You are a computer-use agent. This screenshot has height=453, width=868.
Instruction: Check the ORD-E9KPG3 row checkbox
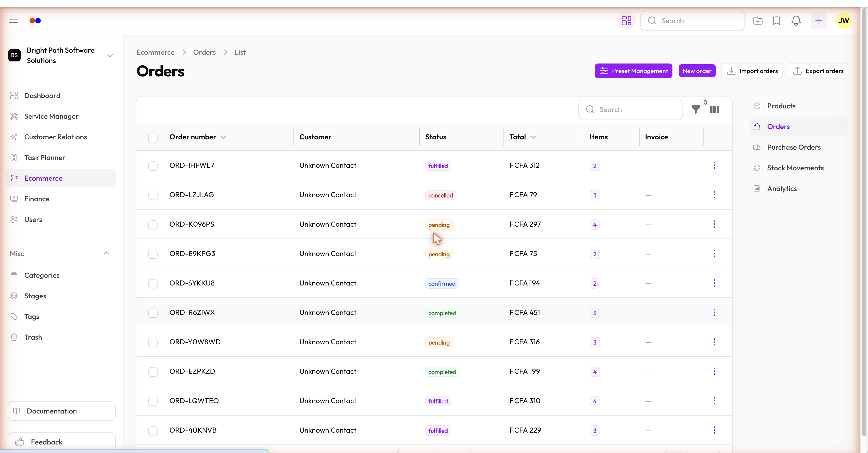[x=153, y=254]
